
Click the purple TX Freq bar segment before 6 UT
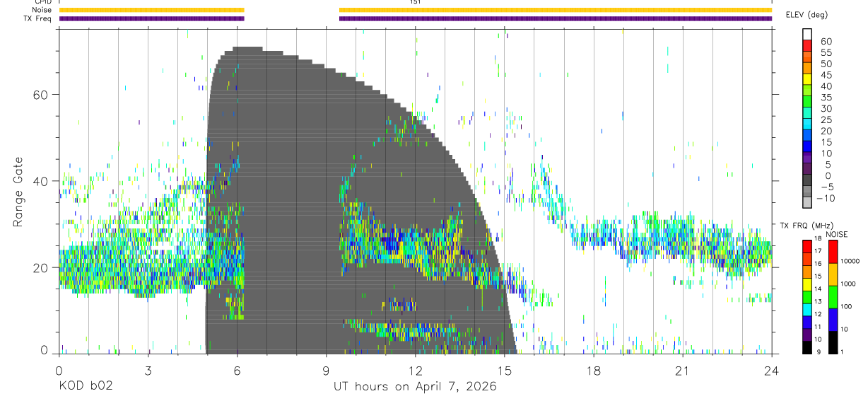click(151, 18)
